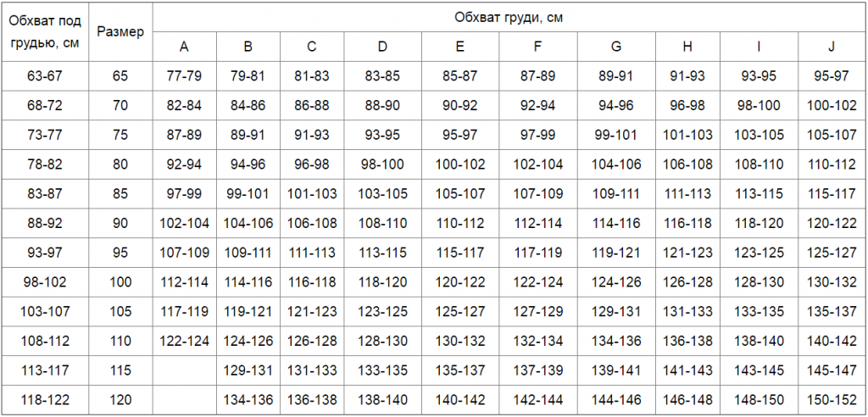Viewport: 868px width, 417px height.
Task: Select the 98-102 underbust range cell
Action: click(x=45, y=282)
